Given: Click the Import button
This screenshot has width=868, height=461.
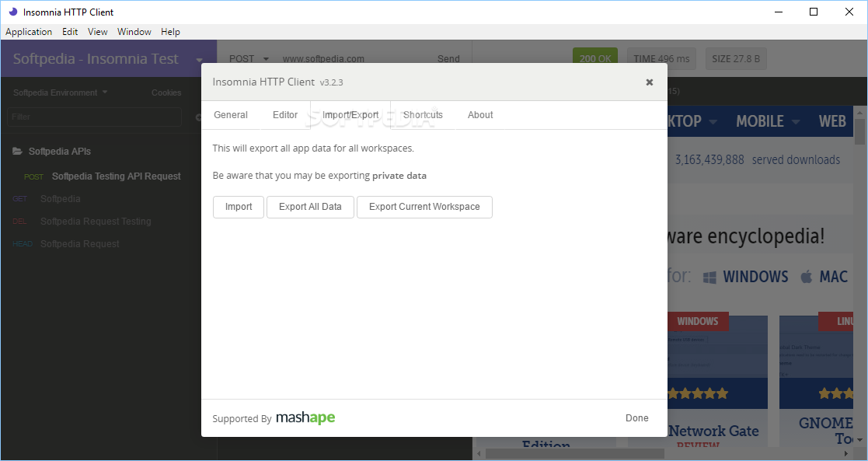Looking at the screenshot, I should [x=239, y=207].
